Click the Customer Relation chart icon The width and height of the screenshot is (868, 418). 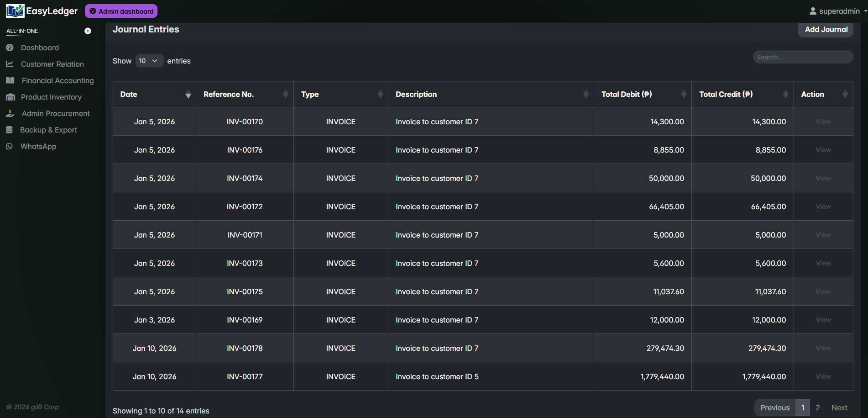coord(10,64)
